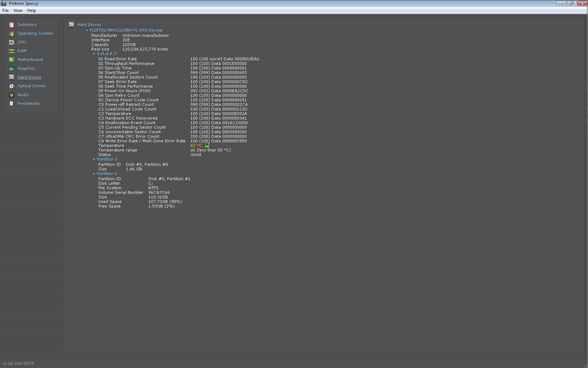
Task: Select the 01 Read Error Rate row
Action: (179, 59)
